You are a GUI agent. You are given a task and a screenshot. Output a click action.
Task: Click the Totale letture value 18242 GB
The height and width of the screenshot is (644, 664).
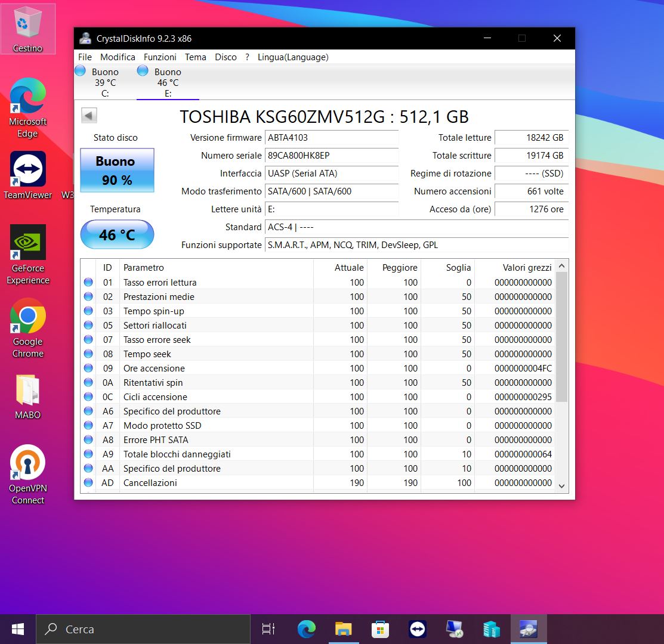coord(532,138)
